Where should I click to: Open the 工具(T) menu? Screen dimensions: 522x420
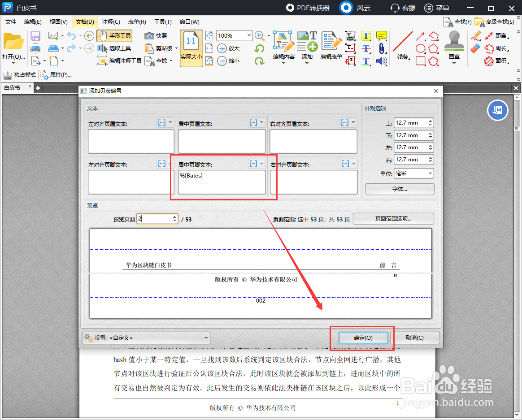click(163, 22)
